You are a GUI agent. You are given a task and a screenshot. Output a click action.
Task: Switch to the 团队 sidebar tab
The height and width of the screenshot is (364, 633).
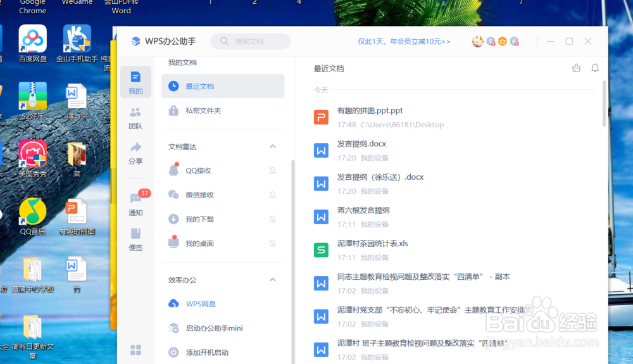pos(135,118)
